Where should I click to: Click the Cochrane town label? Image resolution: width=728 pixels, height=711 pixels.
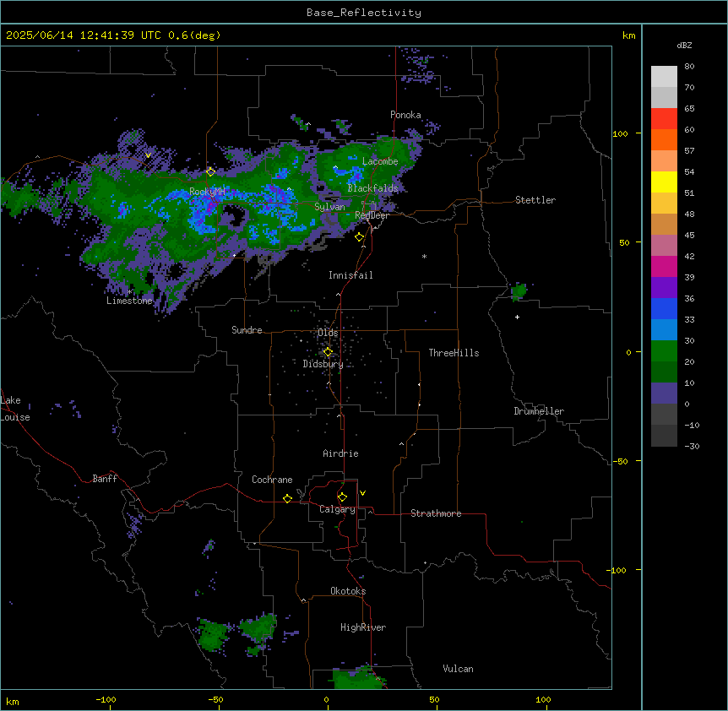272,480
